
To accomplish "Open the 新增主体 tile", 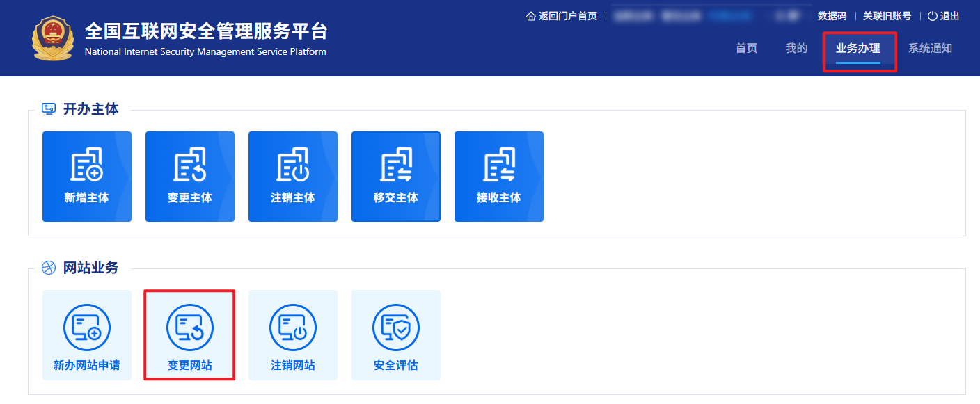I will [x=87, y=177].
